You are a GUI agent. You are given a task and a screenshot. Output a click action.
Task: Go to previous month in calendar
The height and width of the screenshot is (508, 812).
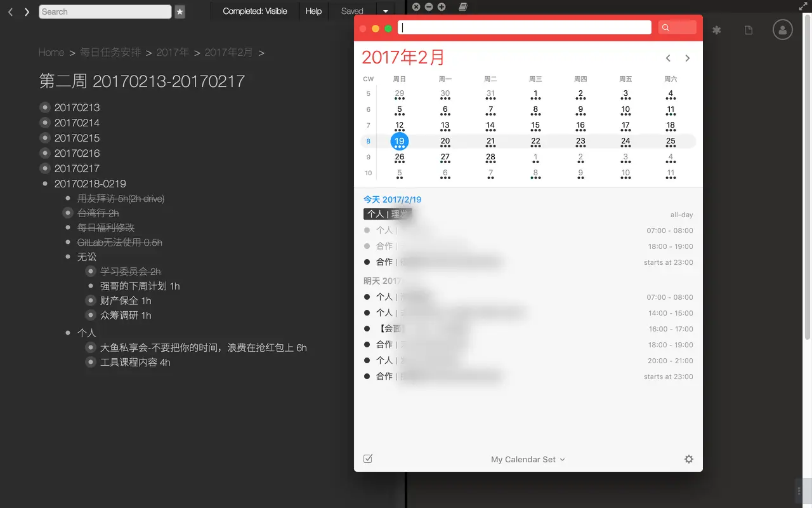pos(668,58)
